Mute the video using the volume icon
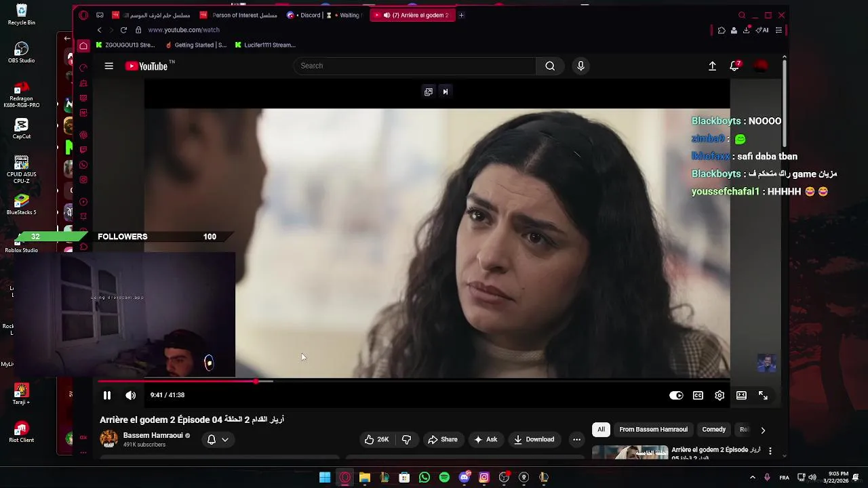The image size is (868, 488). [x=130, y=395]
